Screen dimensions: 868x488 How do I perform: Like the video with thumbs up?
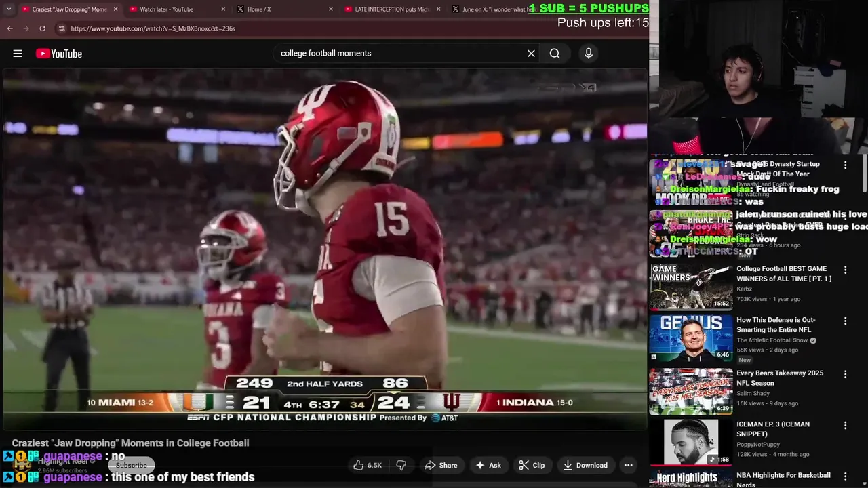[x=367, y=465]
